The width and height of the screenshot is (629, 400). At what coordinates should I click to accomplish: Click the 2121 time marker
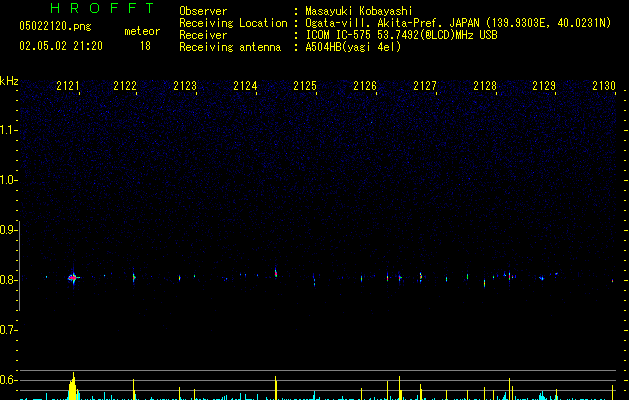(x=68, y=86)
